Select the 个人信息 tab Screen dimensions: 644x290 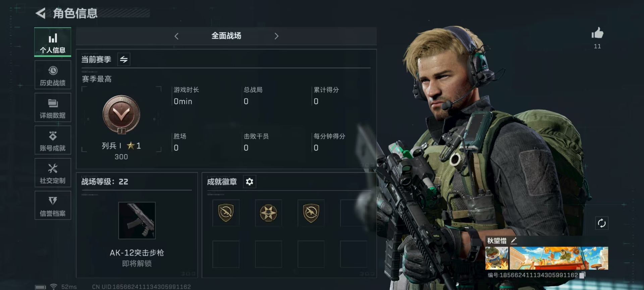(x=53, y=42)
